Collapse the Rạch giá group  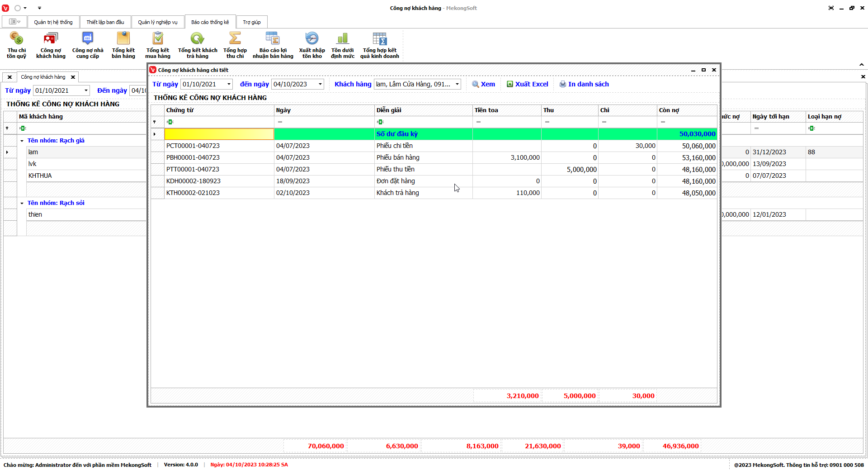(22, 141)
